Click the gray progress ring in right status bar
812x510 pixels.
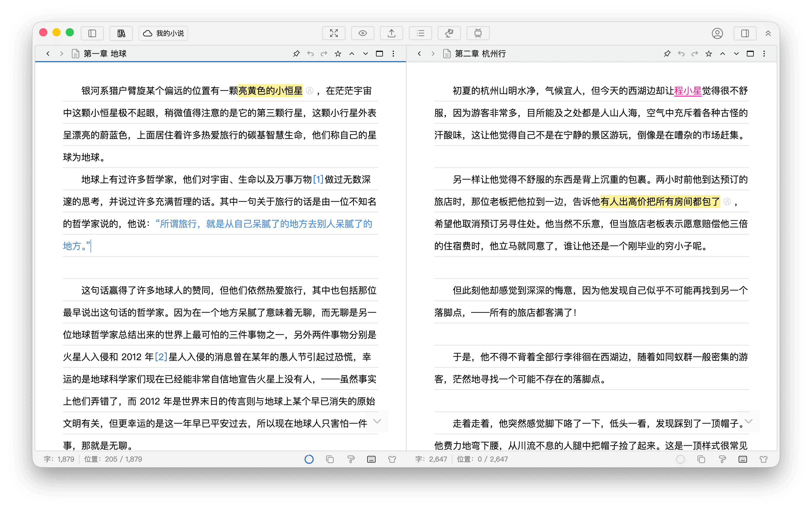tap(680, 459)
